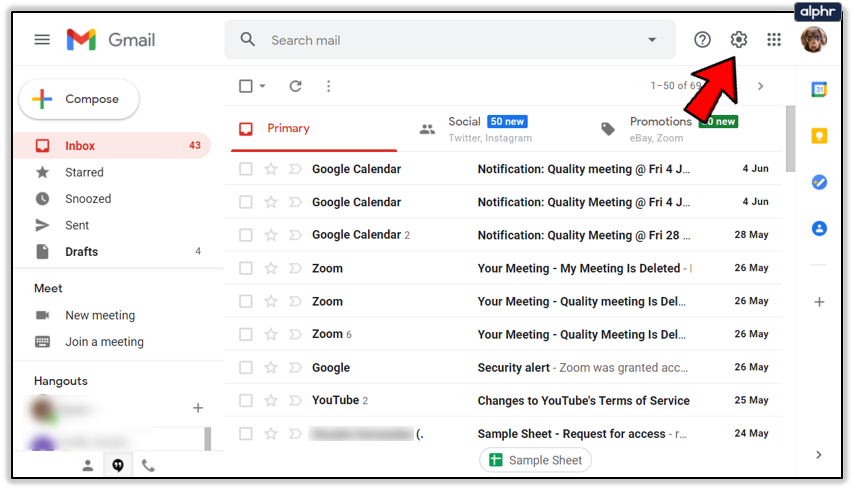This screenshot has height=490, width=854.
Task: Expand the select dropdown arrow
Action: [262, 86]
